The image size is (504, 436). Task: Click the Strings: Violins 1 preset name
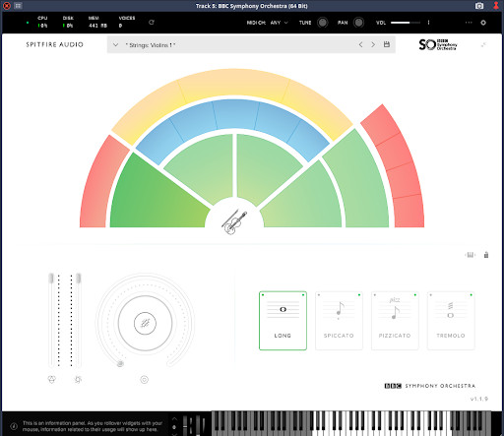tap(151, 45)
